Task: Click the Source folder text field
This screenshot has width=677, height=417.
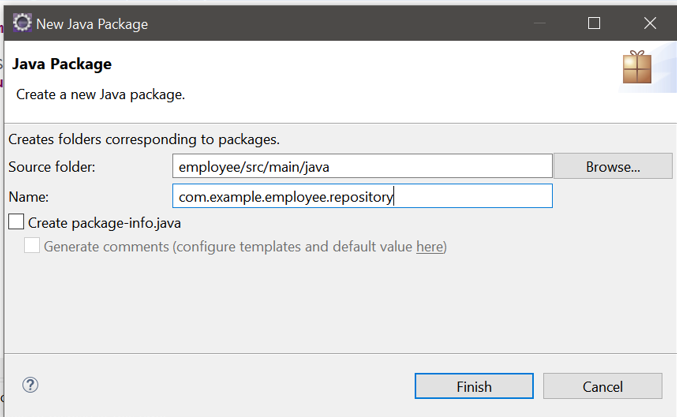Action: [362, 166]
